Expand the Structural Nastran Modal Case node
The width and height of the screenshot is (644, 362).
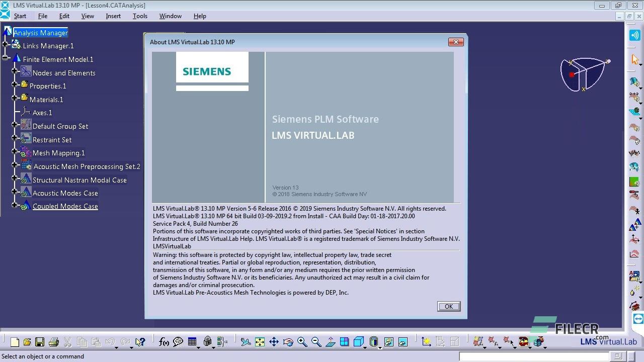[x=15, y=178]
